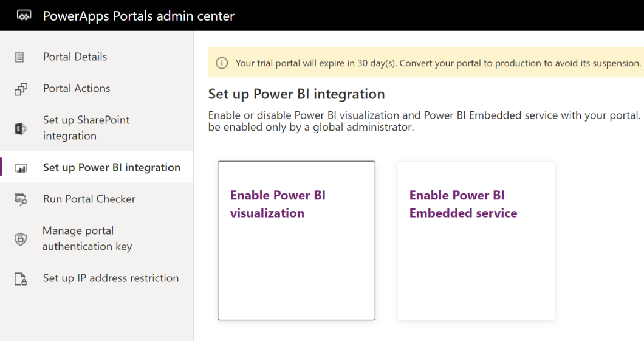Click the Power BI chart icon

[21, 168]
